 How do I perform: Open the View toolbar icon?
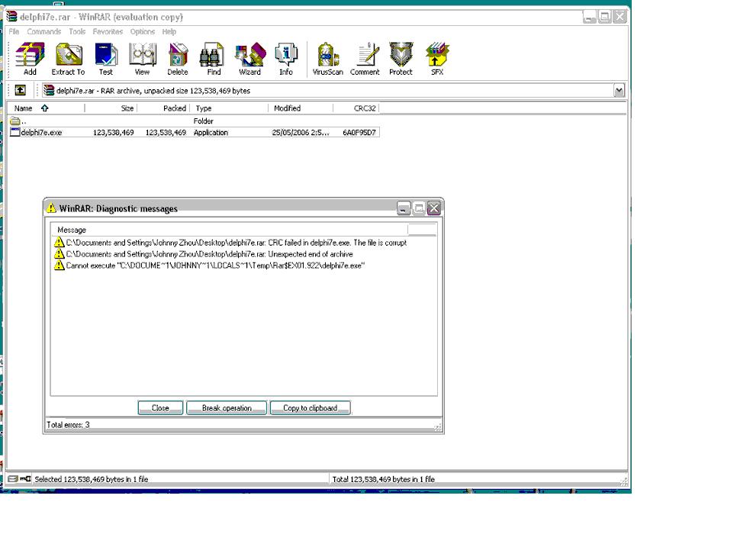(142, 59)
